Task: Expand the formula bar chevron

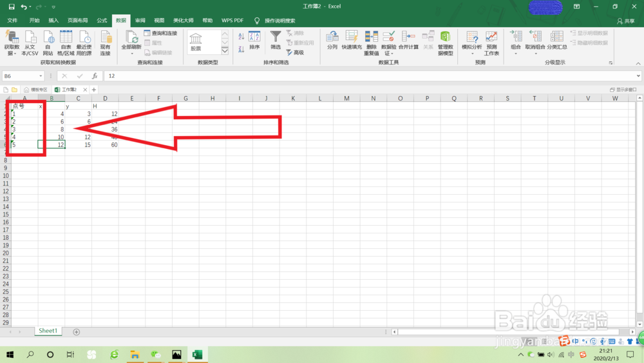Action: pyautogui.click(x=638, y=75)
